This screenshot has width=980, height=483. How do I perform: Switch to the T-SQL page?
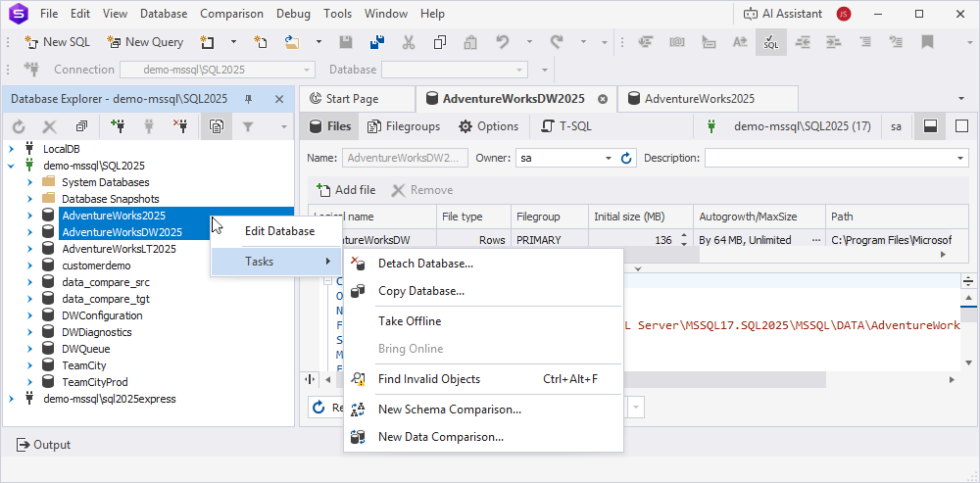click(566, 126)
